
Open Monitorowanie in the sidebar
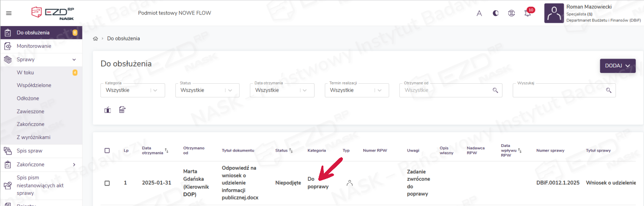pos(34,46)
